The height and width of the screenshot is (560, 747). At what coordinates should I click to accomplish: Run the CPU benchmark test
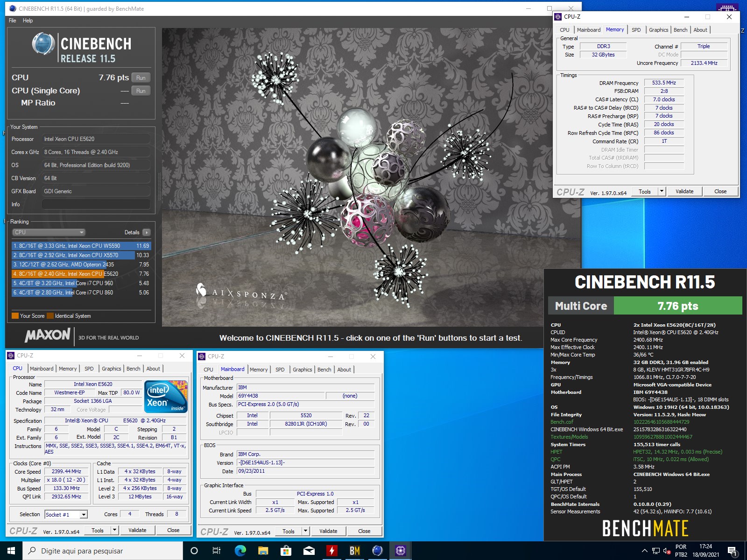(x=141, y=78)
